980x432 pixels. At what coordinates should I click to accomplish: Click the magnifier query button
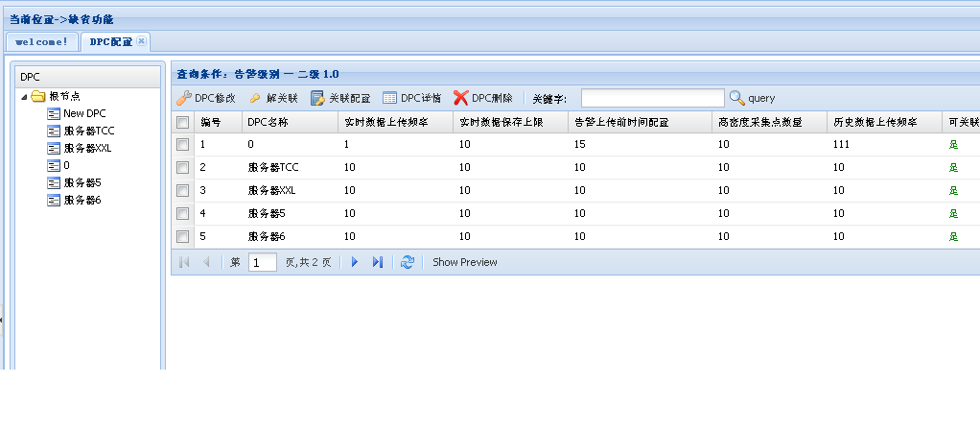click(x=753, y=98)
